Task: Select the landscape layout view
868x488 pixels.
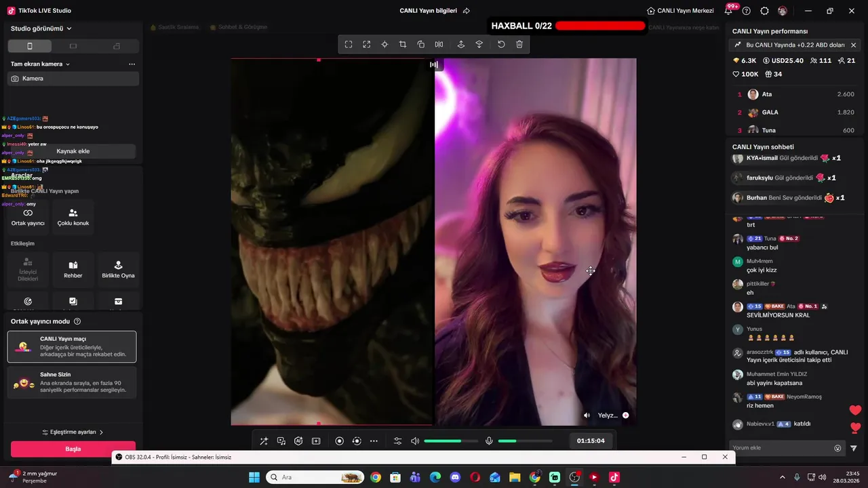Action: tap(73, 46)
